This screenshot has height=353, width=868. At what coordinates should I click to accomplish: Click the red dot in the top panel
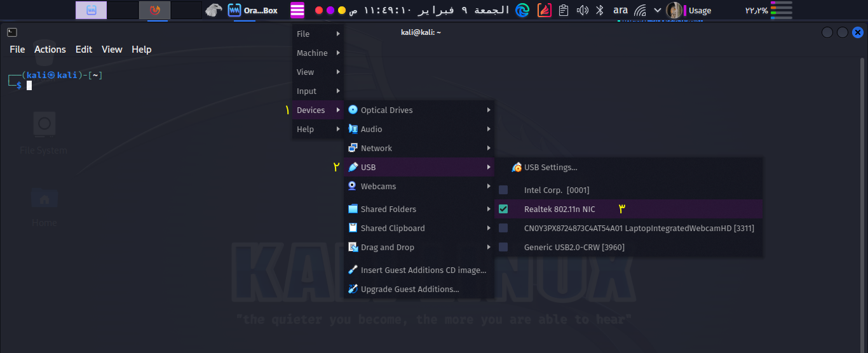[319, 11]
